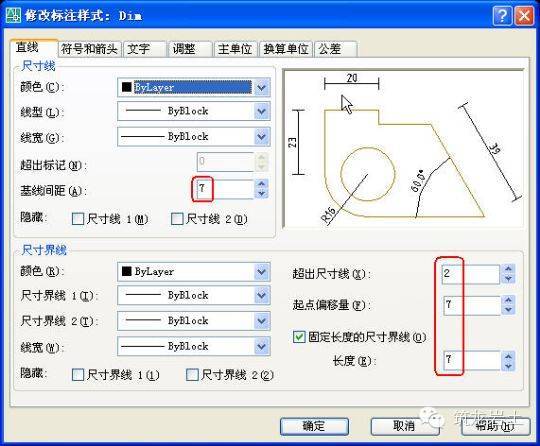The image size is (540, 446).
Task: Click the 长度(E) value field
Action: pos(471,360)
